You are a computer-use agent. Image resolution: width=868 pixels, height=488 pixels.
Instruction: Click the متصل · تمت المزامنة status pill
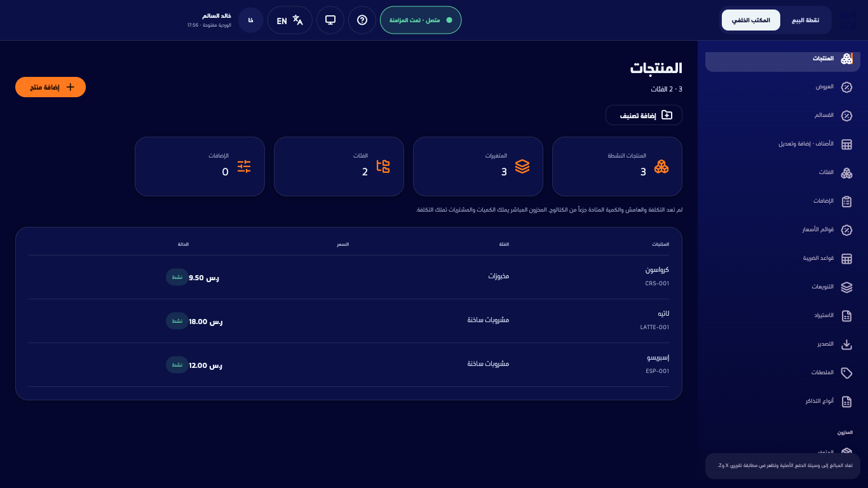click(421, 20)
